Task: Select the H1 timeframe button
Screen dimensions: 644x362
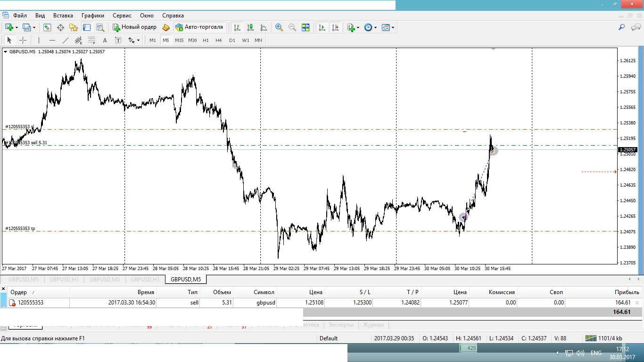Action: tap(206, 41)
